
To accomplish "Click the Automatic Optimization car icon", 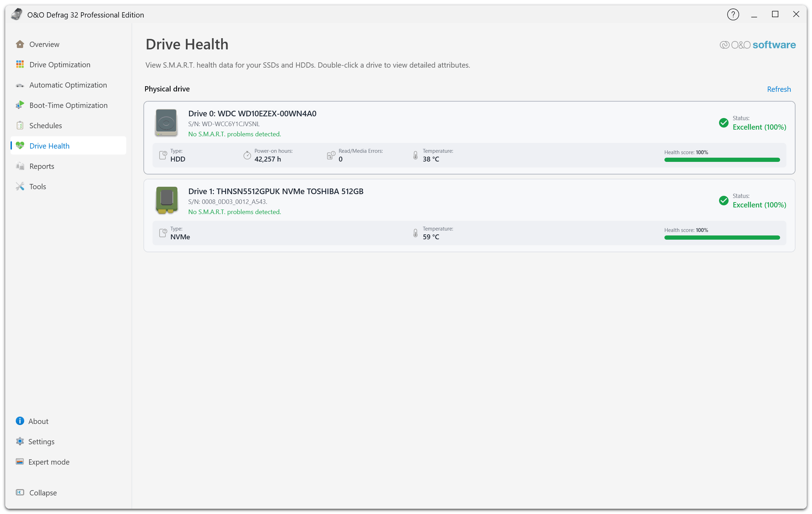I will pyautogui.click(x=20, y=85).
